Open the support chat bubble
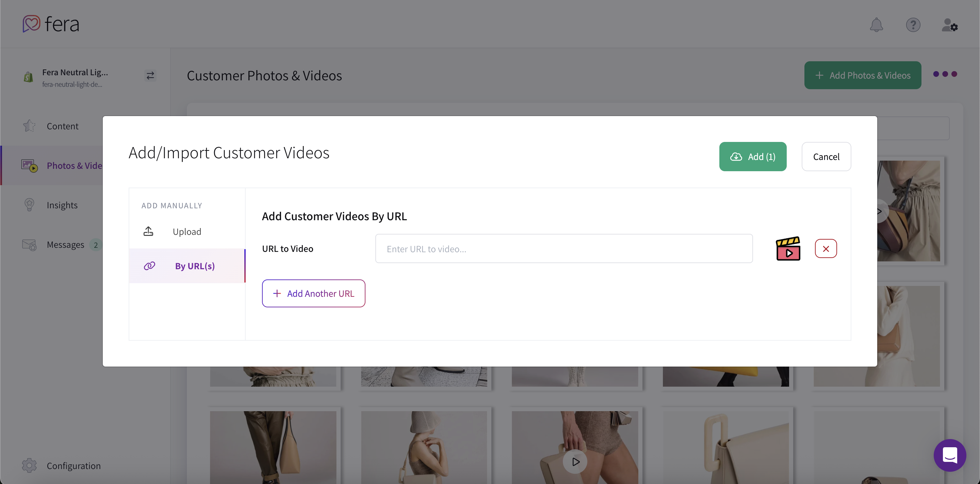 pyautogui.click(x=950, y=455)
